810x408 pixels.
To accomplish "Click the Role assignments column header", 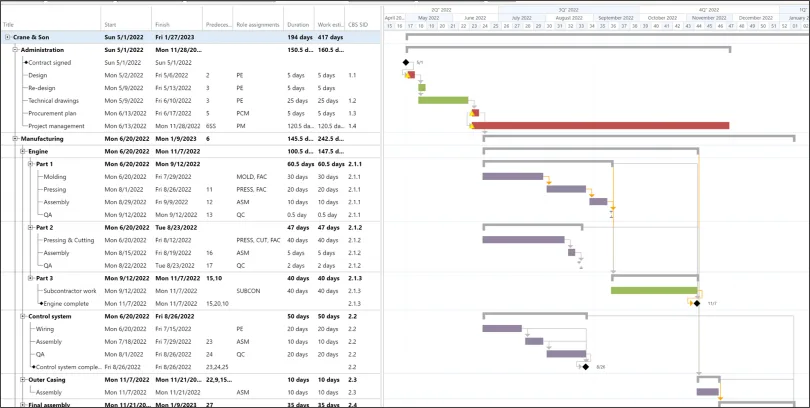I will coord(257,23).
